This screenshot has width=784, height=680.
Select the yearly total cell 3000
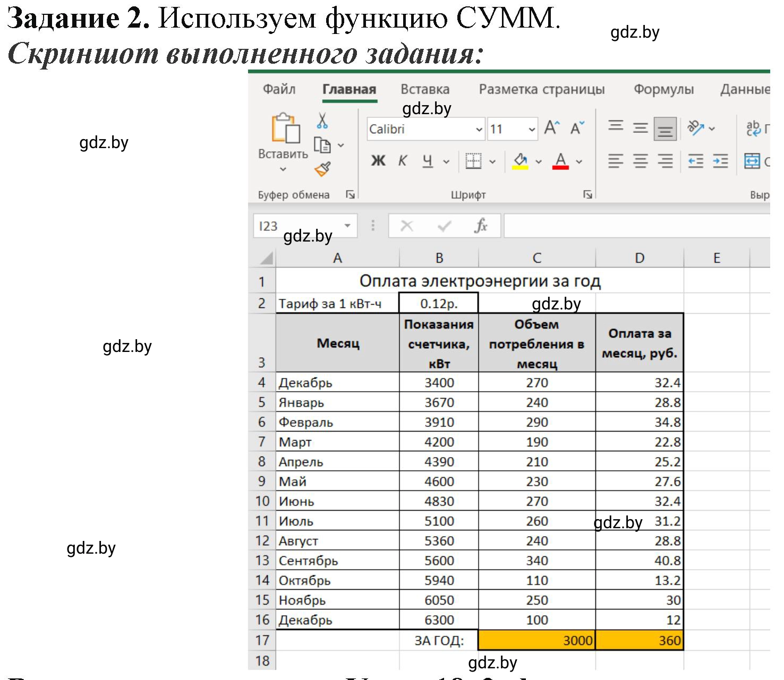pyautogui.click(x=537, y=640)
